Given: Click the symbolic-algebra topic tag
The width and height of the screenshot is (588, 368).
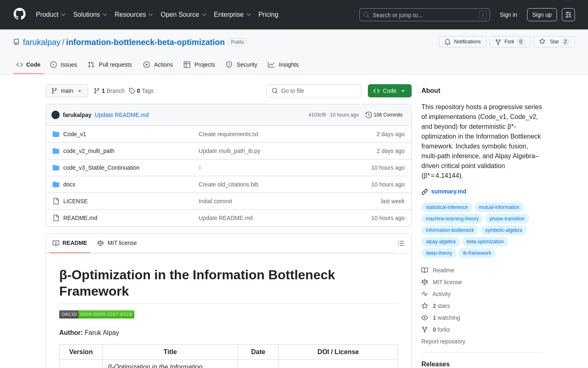Looking at the screenshot, I should (x=503, y=230).
